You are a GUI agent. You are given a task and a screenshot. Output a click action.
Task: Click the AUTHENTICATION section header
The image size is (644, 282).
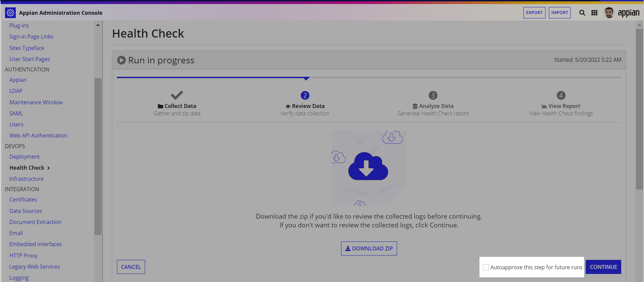pyautogui.click(x=27, y=69)
